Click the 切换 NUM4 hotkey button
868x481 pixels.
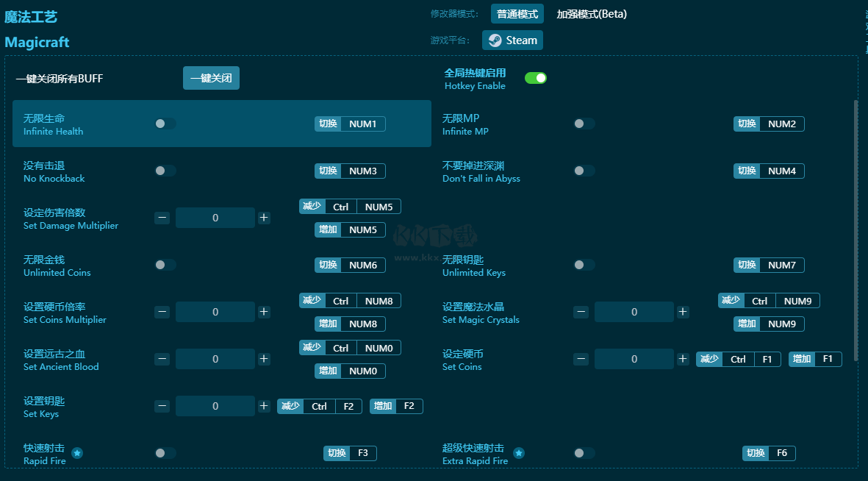[769, 171]
